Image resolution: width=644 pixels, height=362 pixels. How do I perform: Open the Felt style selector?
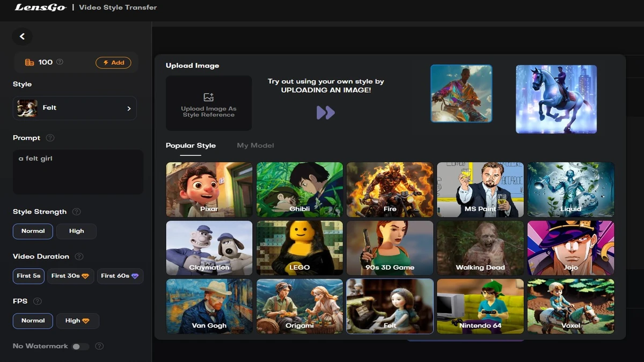click(75, 108)
